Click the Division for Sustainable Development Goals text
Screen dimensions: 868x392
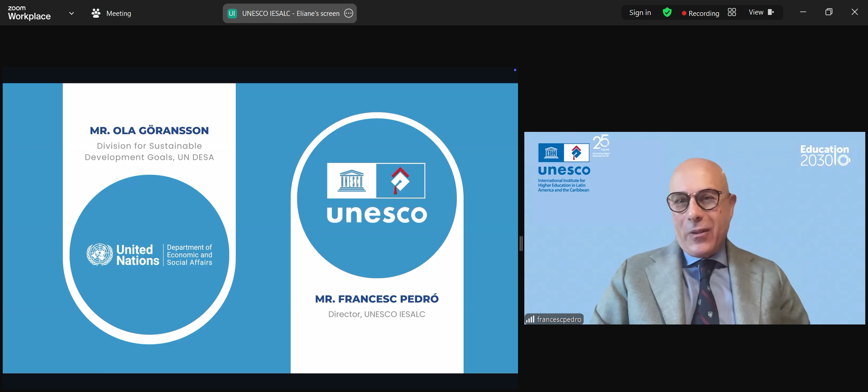point(149,151)
